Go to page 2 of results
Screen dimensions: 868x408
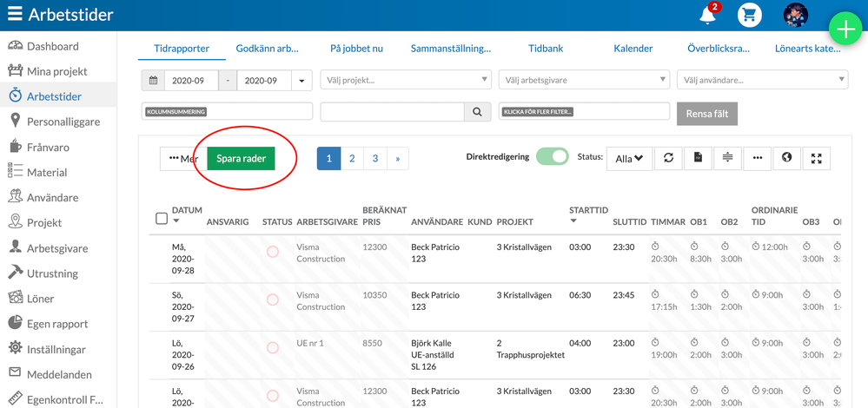[x=352, y=159]
